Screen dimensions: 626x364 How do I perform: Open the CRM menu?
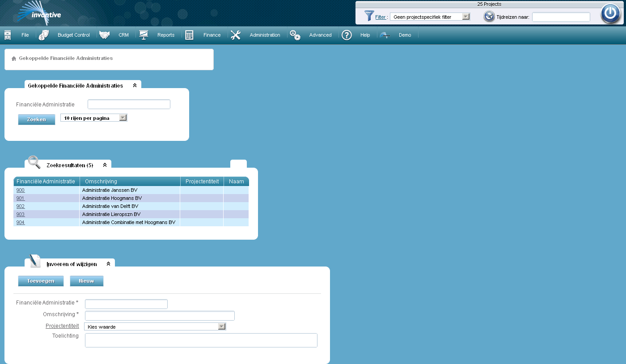(x=123, y=35)
